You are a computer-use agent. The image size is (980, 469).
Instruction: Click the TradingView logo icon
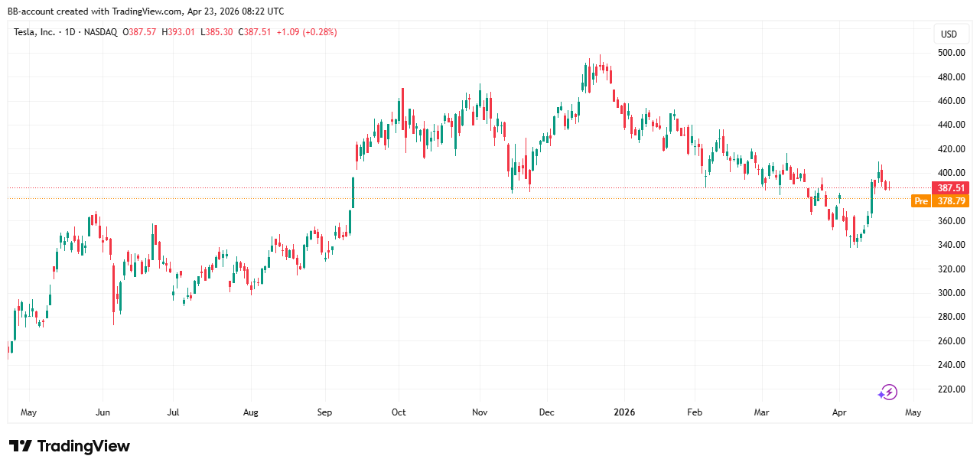click(x=20, y=446)
